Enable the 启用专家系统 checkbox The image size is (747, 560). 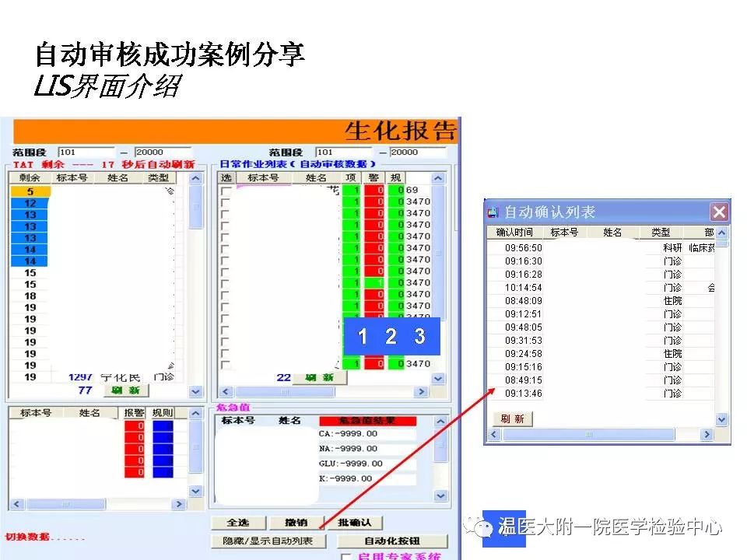click(346, 557)
